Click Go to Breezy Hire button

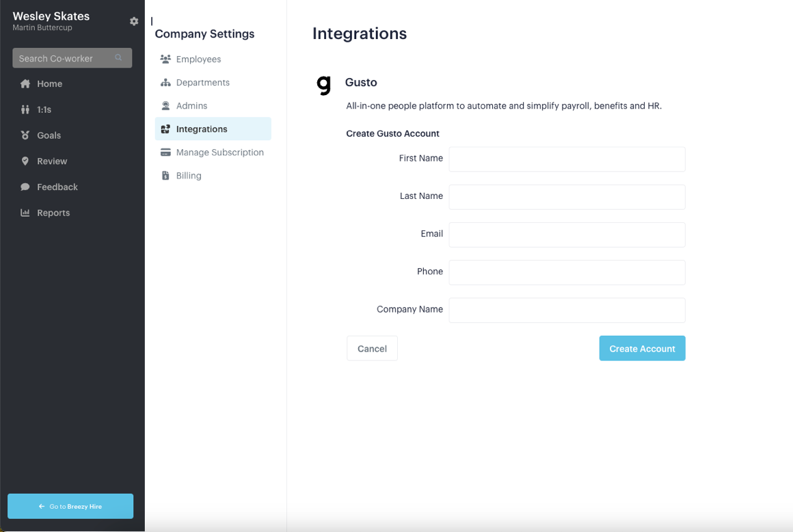[x=70, y=506]
